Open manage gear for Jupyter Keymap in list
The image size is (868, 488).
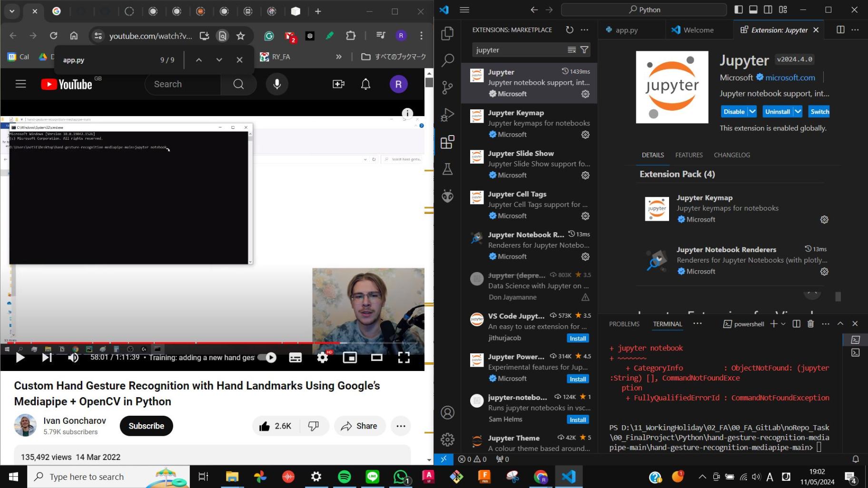[x=585, y=135]
